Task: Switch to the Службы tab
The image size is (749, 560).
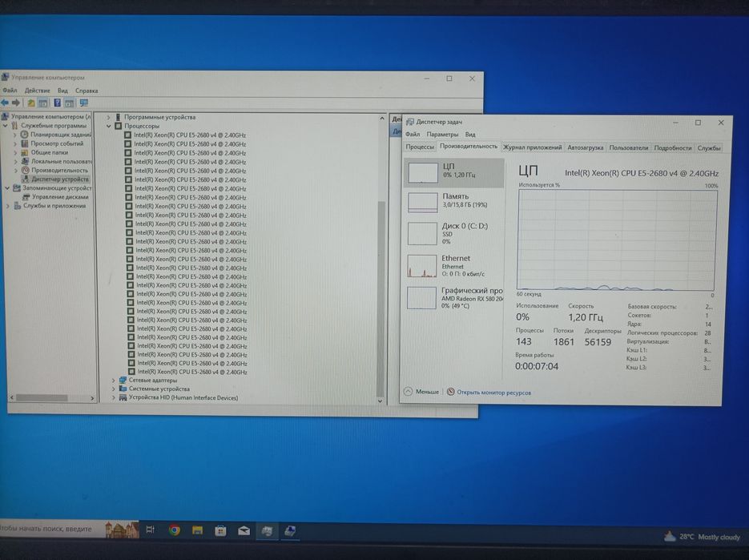Action: pyautogui.click(x=709, y=148)
